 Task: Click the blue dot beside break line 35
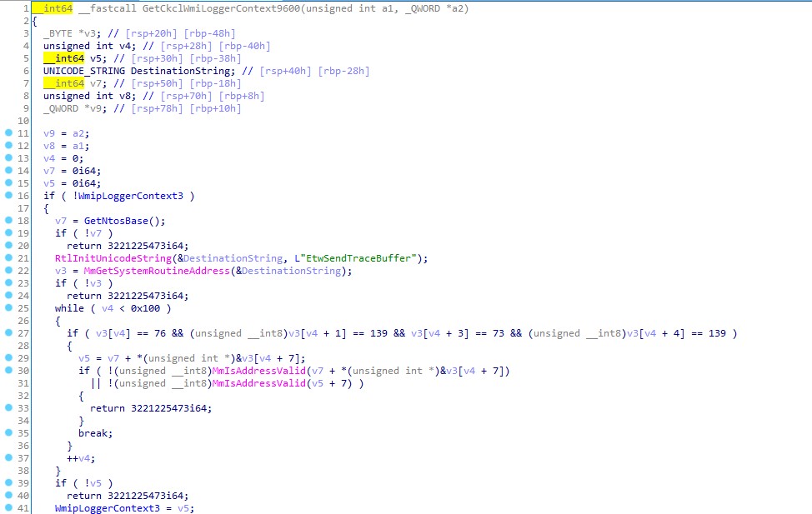tap(8, 432)
